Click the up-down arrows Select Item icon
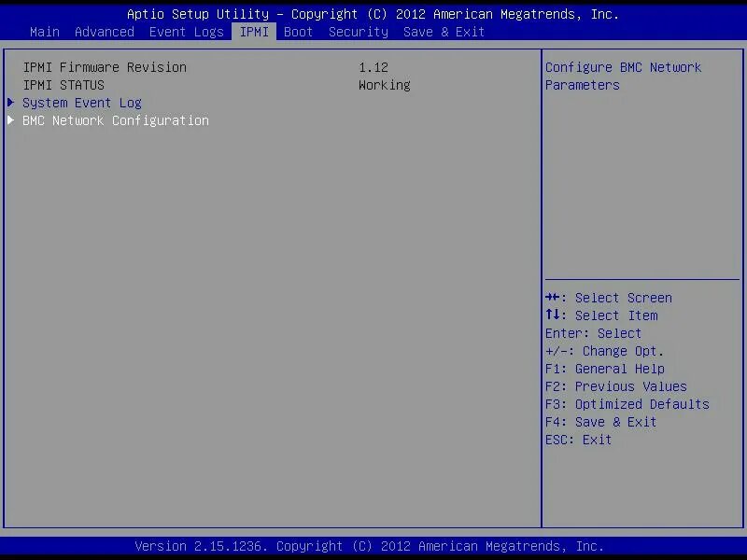The width and height of the screenshot is (747, 560). click(553, 315)
